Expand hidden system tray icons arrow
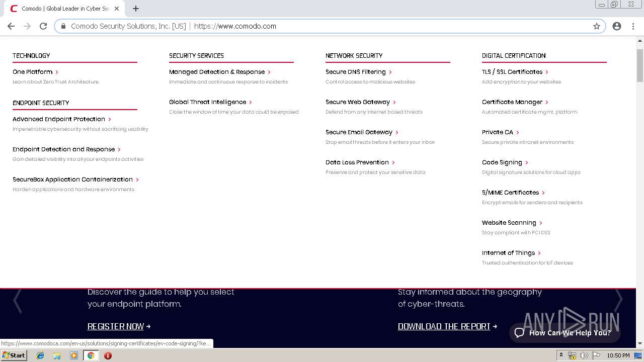Viewport: 644px width, 362px height. pos(561,355)
